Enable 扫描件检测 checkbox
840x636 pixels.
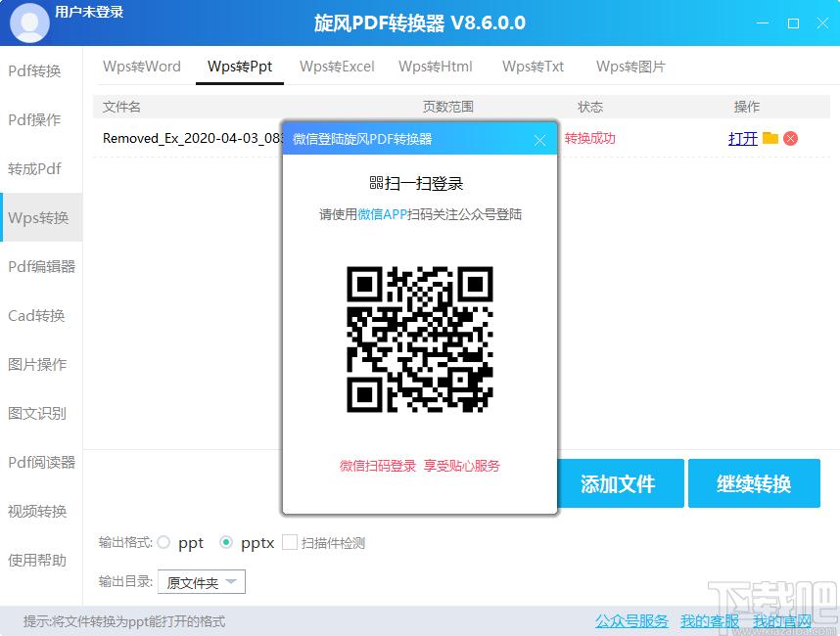pos(289,543)
